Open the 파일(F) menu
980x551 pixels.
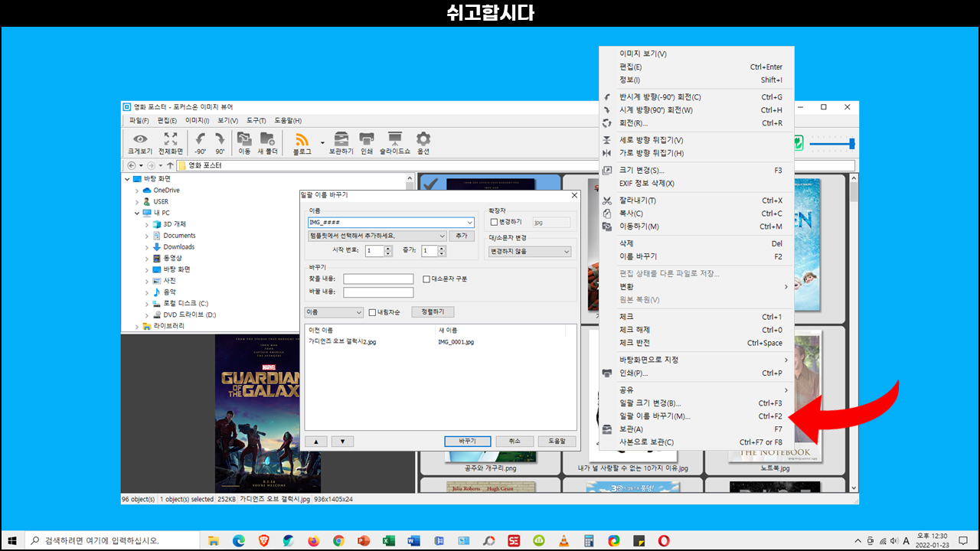[x=139, y=120]
